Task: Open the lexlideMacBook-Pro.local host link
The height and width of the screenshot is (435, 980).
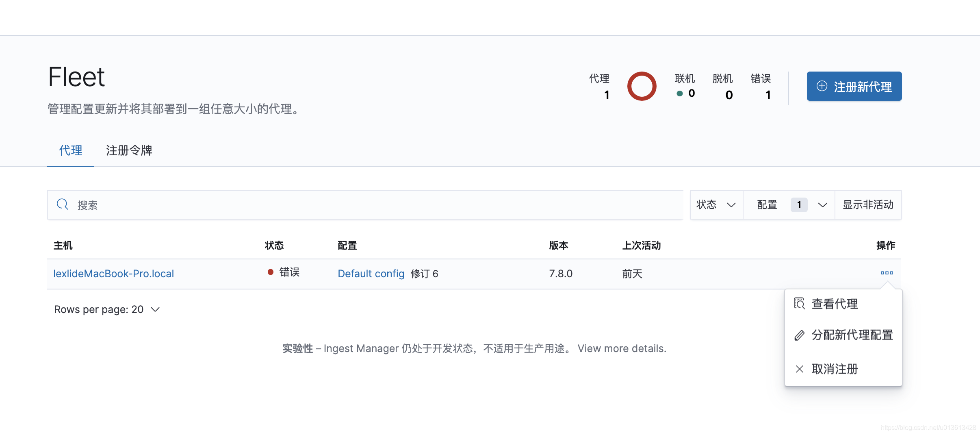Action: 113,274
